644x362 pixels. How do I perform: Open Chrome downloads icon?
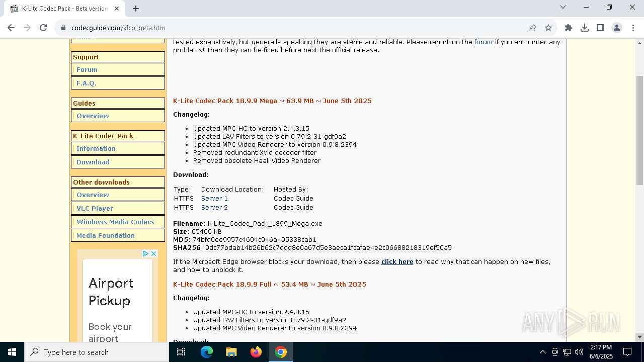[585, 28]
